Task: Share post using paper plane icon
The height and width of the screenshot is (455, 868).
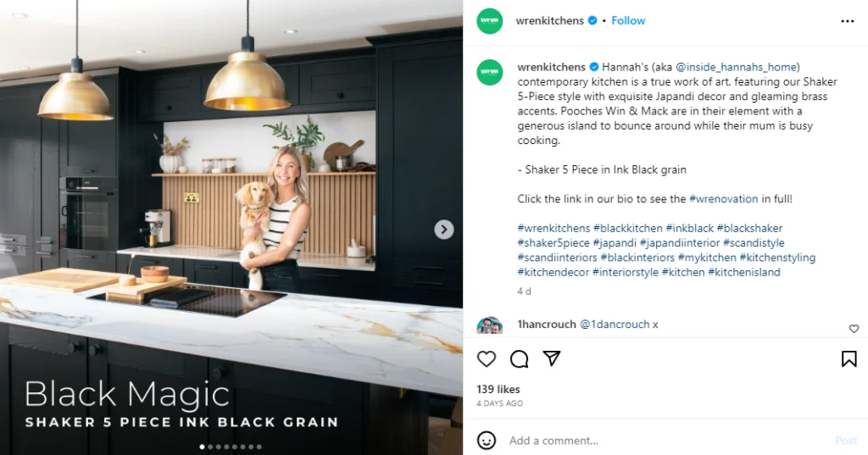Action: [551, 358]
